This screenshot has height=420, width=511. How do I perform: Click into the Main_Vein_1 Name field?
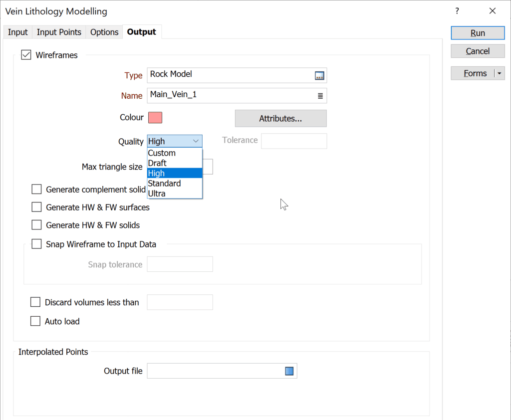click(230, 95)
